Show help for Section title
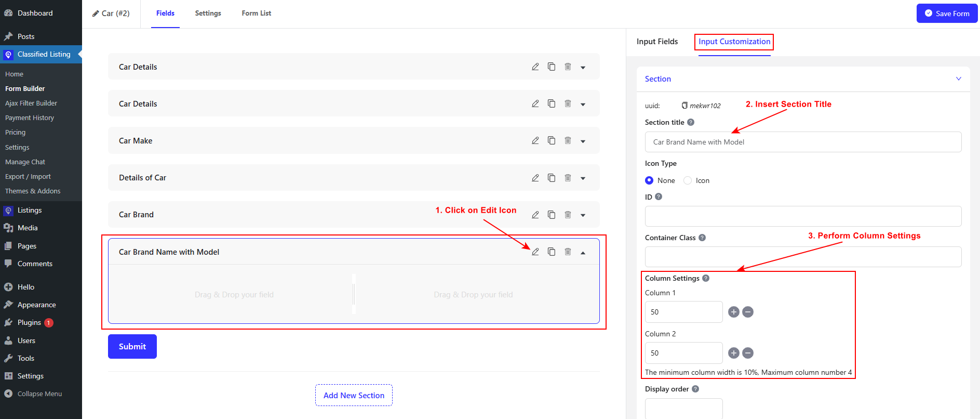The image size is (980, 419). (x=691, y=122)
